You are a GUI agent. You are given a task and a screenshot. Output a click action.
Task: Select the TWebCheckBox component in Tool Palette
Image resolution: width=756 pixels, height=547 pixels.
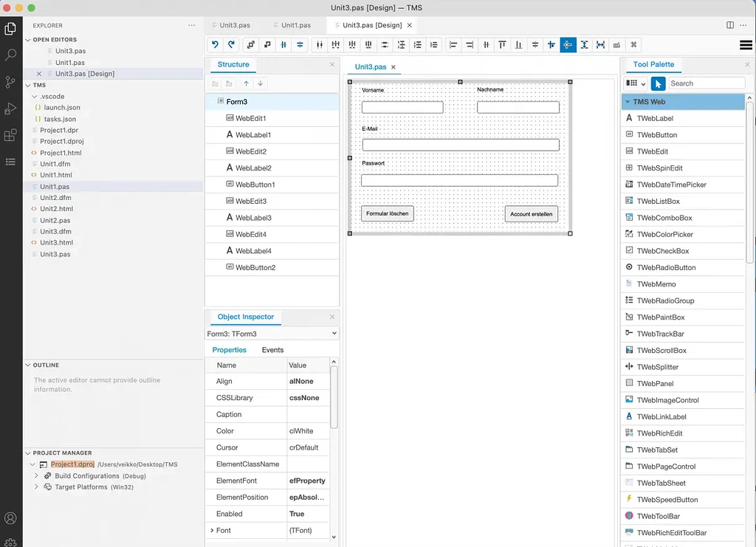(683, 250)
